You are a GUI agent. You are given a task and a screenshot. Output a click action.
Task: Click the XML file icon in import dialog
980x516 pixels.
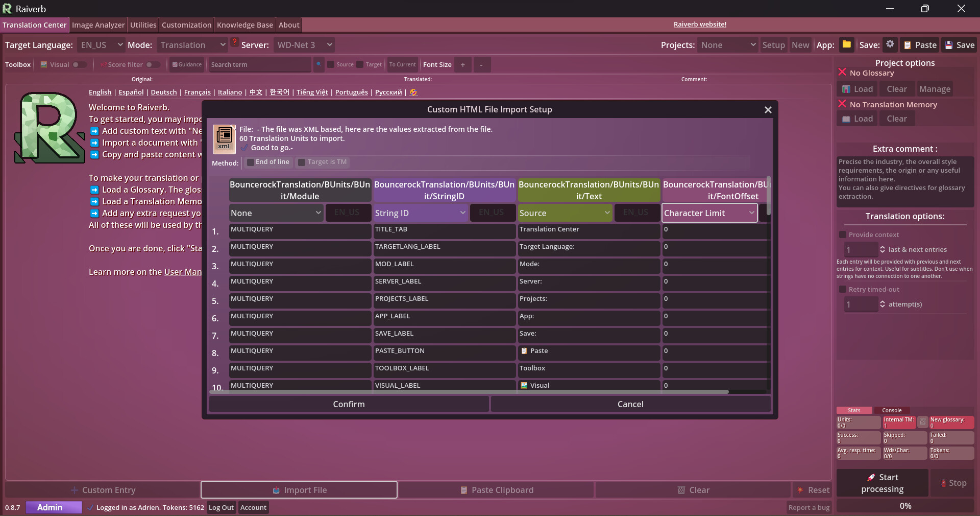[224, 138]
